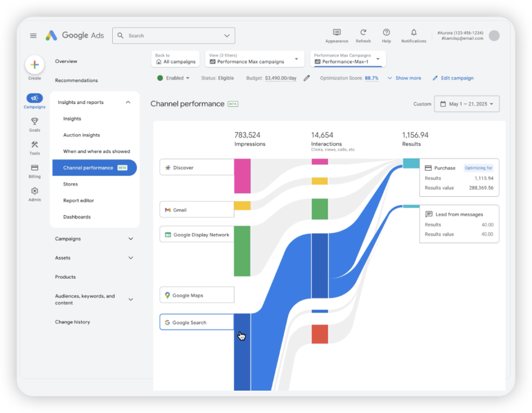
Task: Open Admin gear icon
Action: 35,191
